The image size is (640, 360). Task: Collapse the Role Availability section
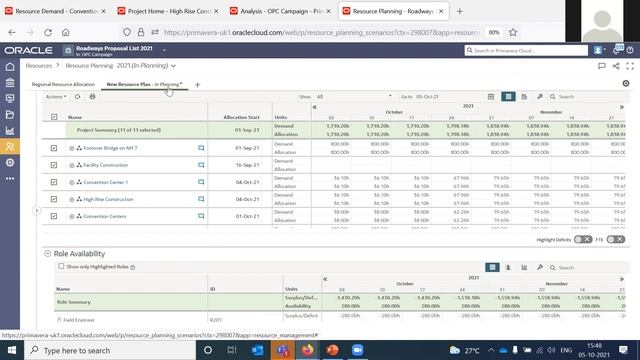pyautogui.click(x=48, y=254)
